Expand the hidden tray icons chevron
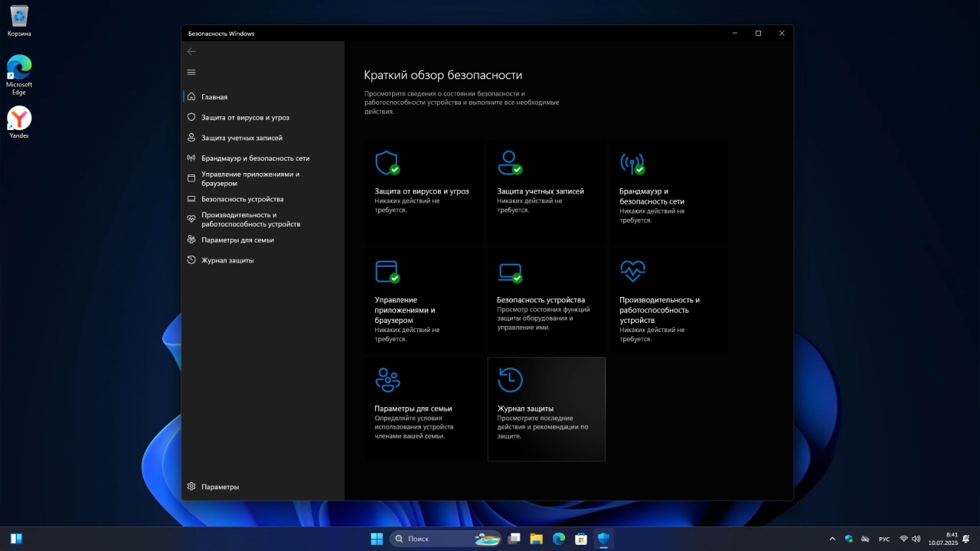Viewport: 980px width, 551px height. (832, 539)
